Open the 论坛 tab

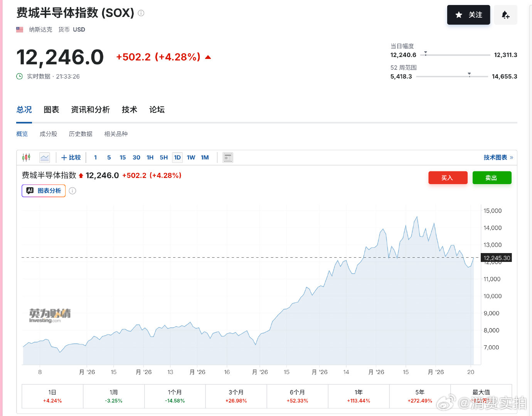[x=157, y=110]
